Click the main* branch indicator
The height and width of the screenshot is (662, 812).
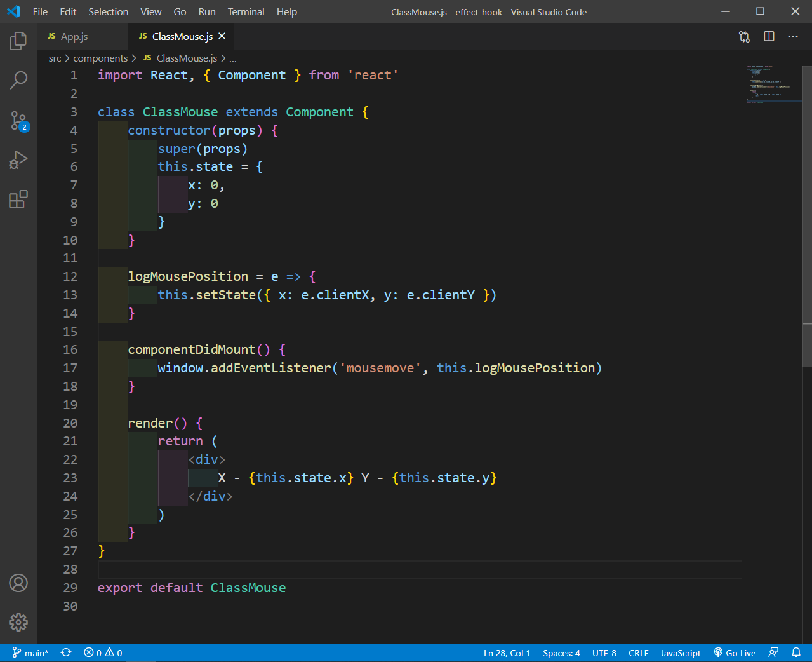click(x=30, y=652)
